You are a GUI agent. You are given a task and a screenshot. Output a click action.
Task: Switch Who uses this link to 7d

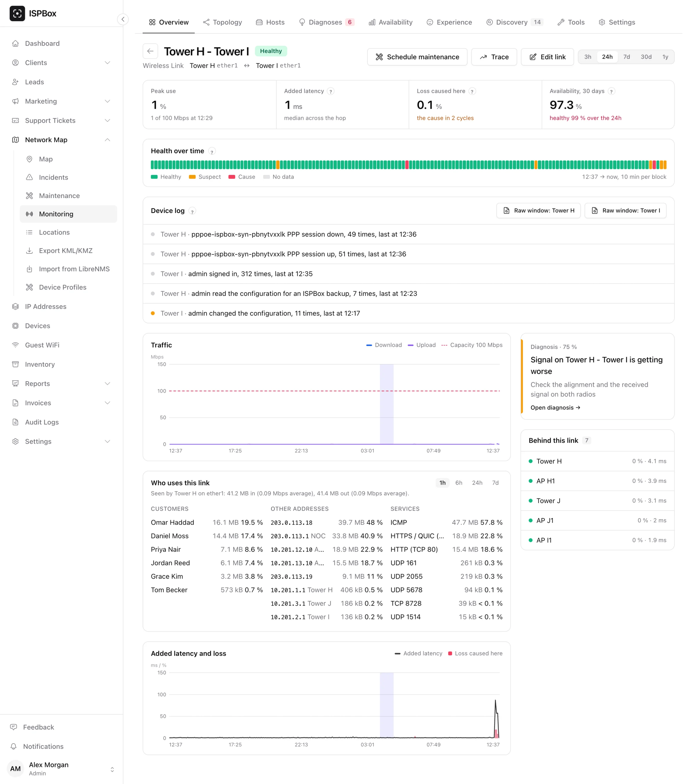click(495, 483)
